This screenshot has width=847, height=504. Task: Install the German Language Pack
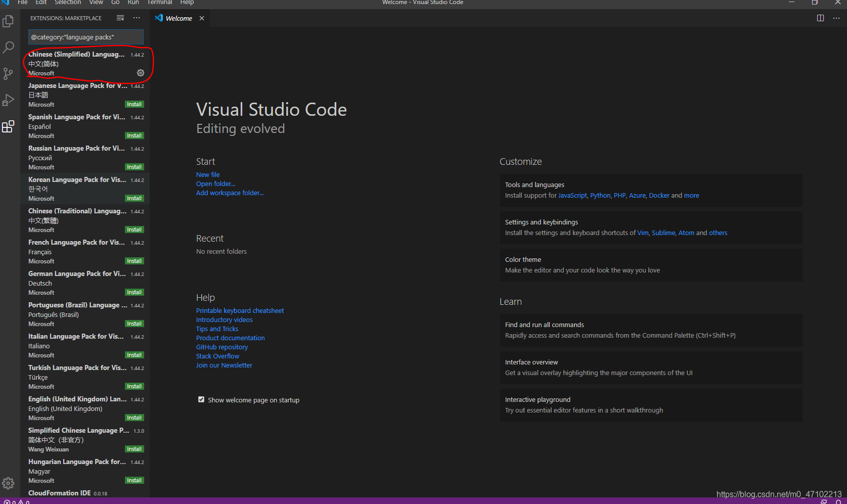[135, 292]
